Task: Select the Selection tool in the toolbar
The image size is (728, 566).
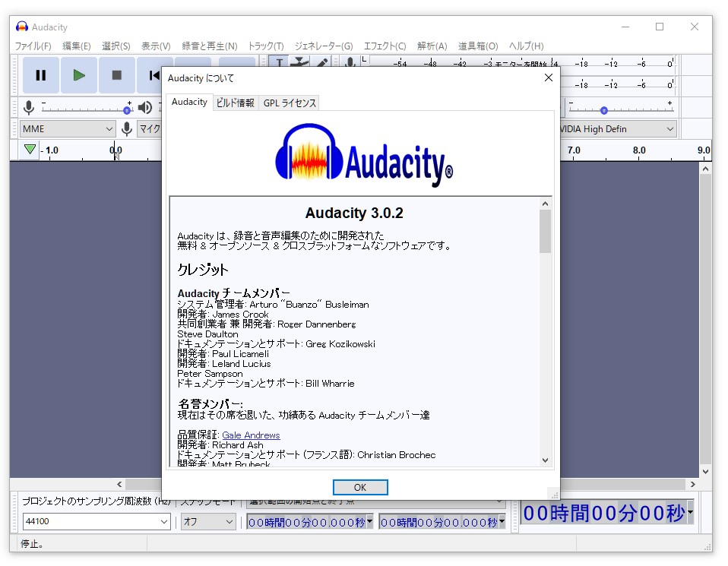Action: 279,62
